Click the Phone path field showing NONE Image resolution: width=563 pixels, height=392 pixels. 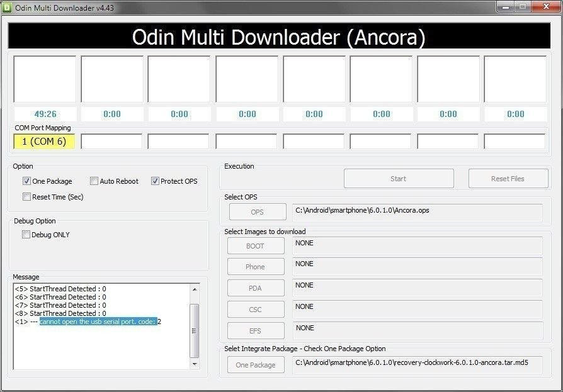click(418, 267)
